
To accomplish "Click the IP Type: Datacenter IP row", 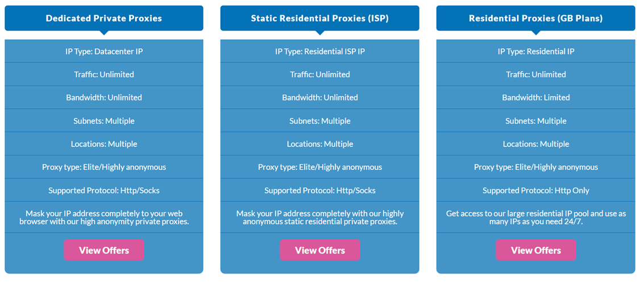I will pos(104,52).
